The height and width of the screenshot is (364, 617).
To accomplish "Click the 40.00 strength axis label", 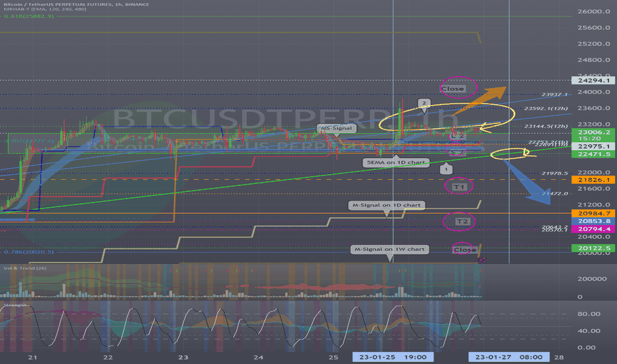I will [589, 331].
